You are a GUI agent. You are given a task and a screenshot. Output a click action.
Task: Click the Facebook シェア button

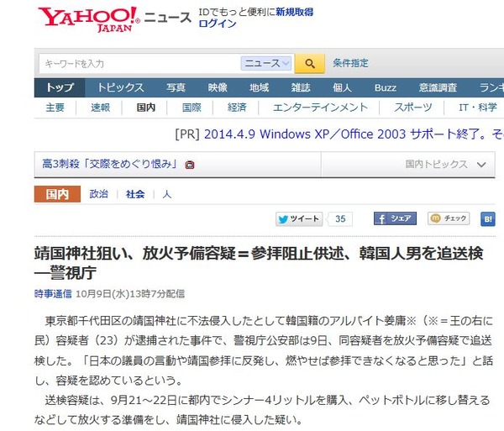tap(395, 218)
